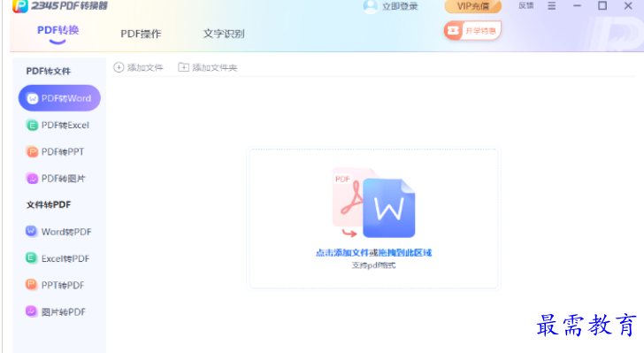Viewport: 644px width, 353px height.
Task: Click the 添加文件夹 text label
Action: 215,68
